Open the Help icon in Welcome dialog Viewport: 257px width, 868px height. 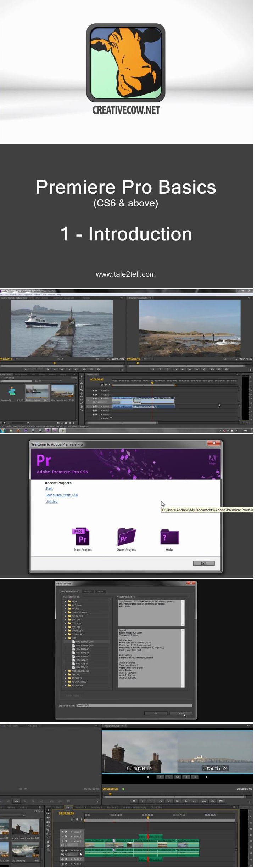[x=169, y=537]
